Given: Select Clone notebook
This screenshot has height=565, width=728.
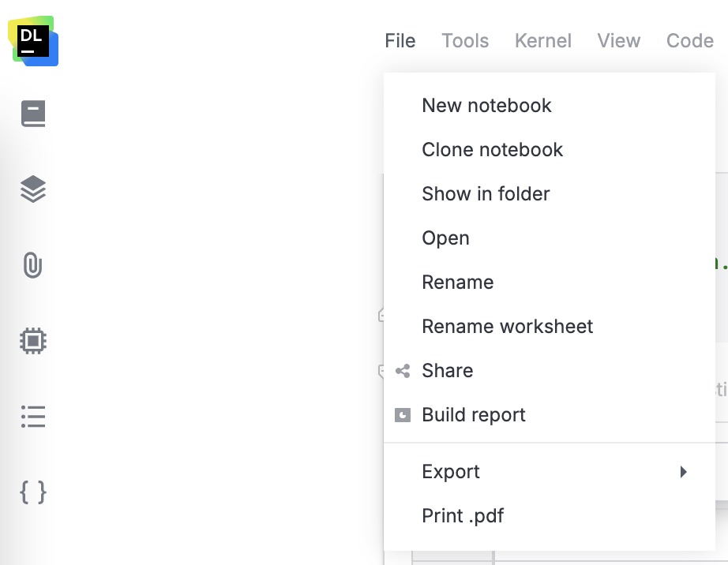Looking at the screenshot, I should pos(492,149).
